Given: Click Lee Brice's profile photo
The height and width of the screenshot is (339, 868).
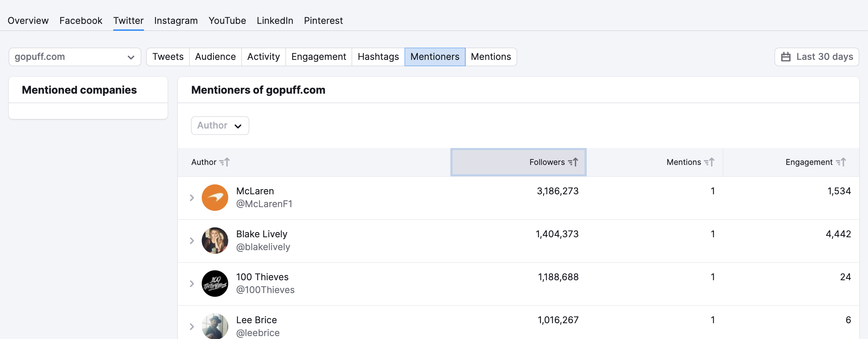Looking at the screenshot, I should [x=215, y=326].
